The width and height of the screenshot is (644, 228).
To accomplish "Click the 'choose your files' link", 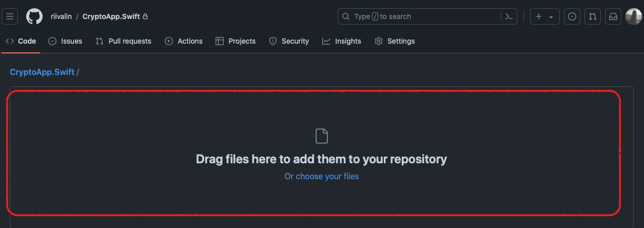I will [327, 177].
